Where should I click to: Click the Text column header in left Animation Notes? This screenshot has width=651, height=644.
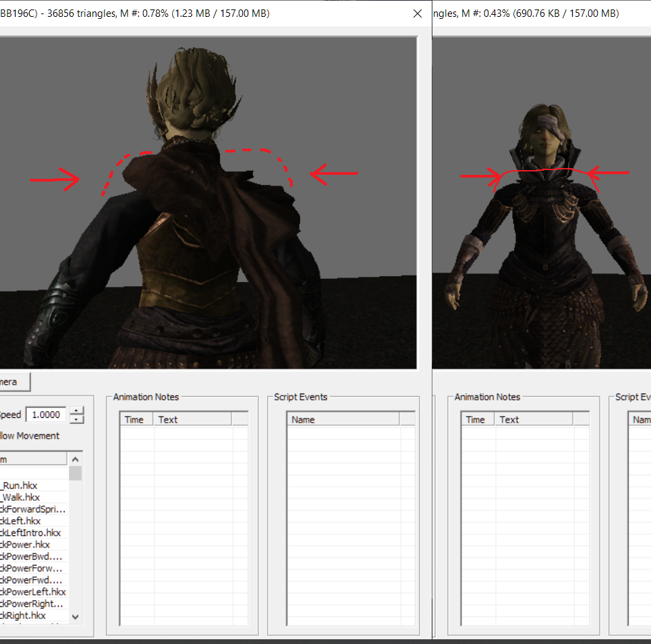click(193, 420)
